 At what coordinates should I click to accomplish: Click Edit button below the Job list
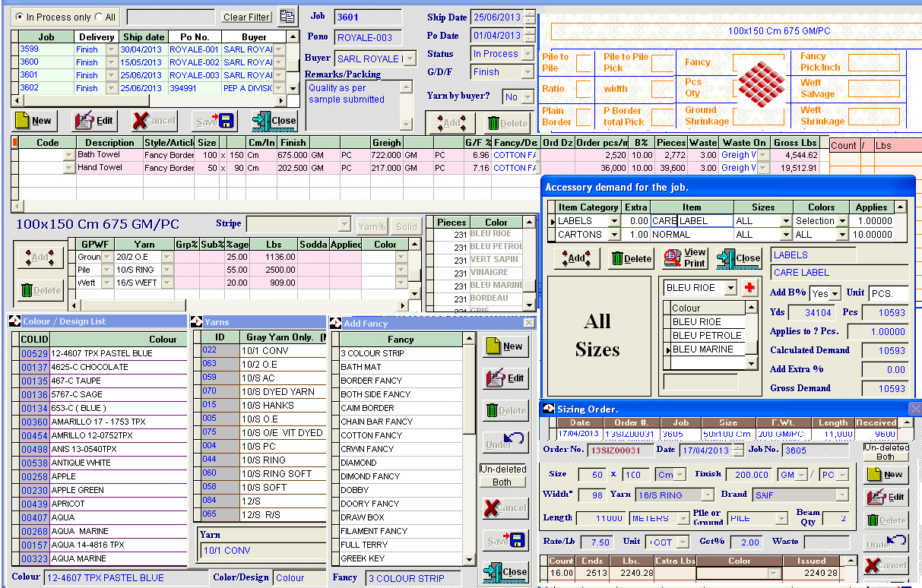point(94,120)
